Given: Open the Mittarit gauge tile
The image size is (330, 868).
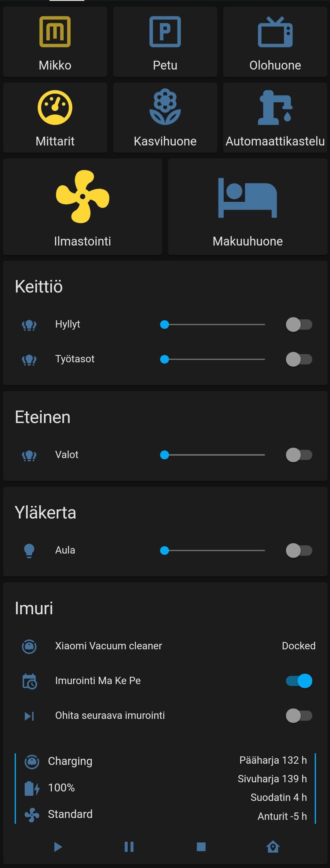Looking at the screenshot, I should pos(55,118).
